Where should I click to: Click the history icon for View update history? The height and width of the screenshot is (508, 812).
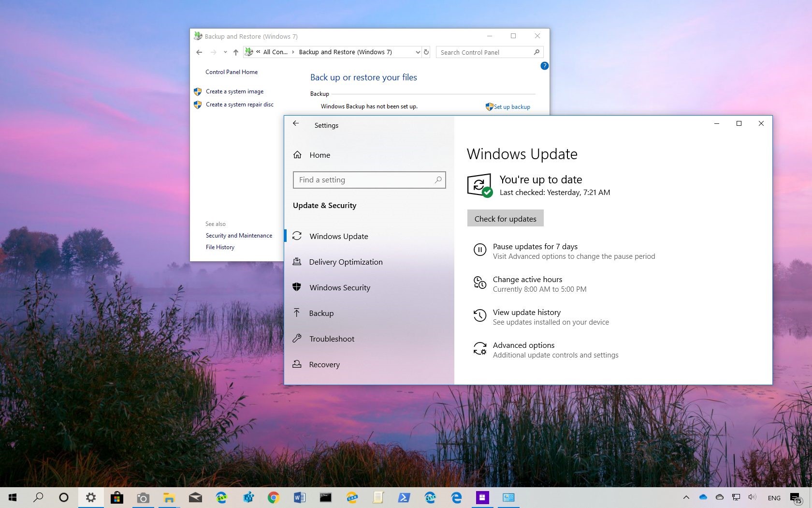point(479,316)
